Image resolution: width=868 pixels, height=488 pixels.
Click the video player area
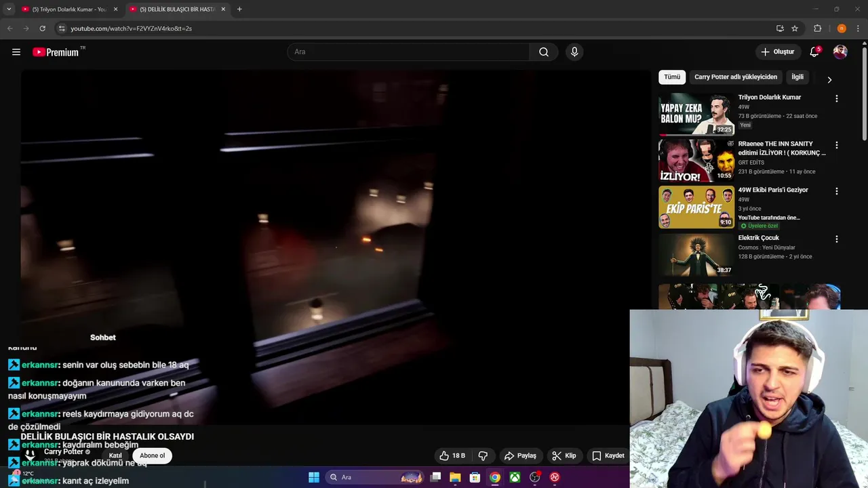[x=335, y=247]
